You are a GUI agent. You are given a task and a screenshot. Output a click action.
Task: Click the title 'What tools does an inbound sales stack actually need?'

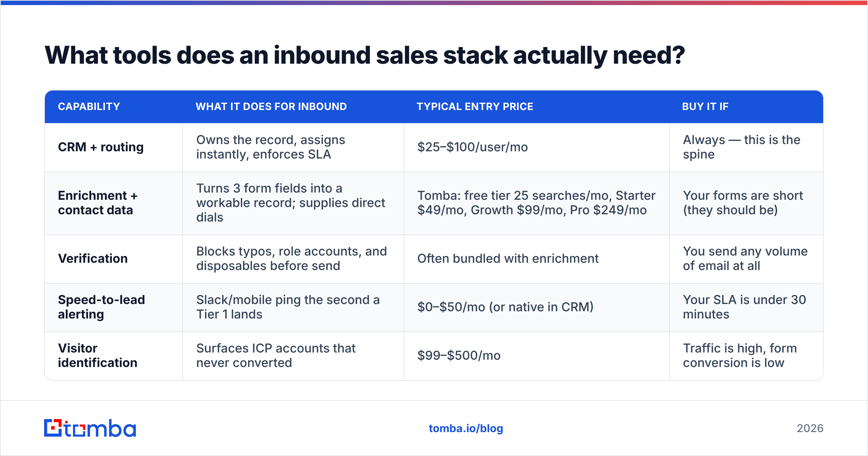tap(365, 55)
